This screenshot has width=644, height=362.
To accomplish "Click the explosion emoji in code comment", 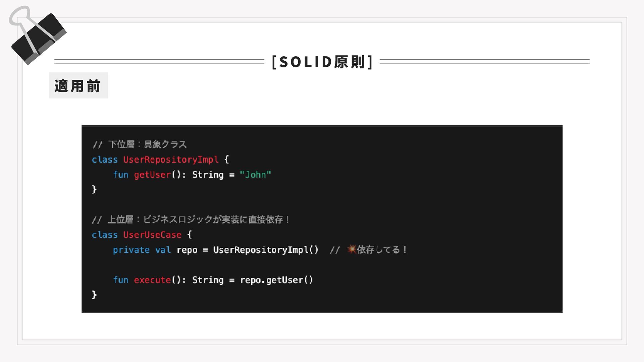I will point(351,249).
